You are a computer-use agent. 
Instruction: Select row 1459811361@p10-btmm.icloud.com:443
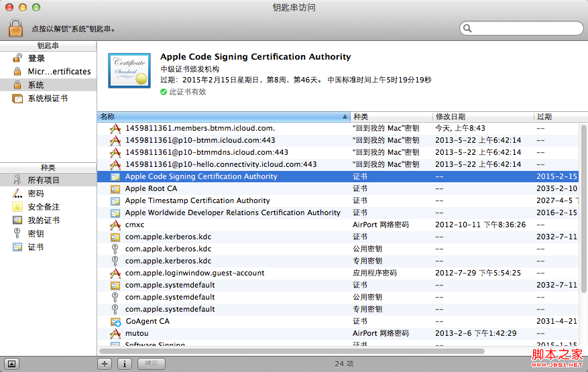pyautogui.click(x=338, y=140)
